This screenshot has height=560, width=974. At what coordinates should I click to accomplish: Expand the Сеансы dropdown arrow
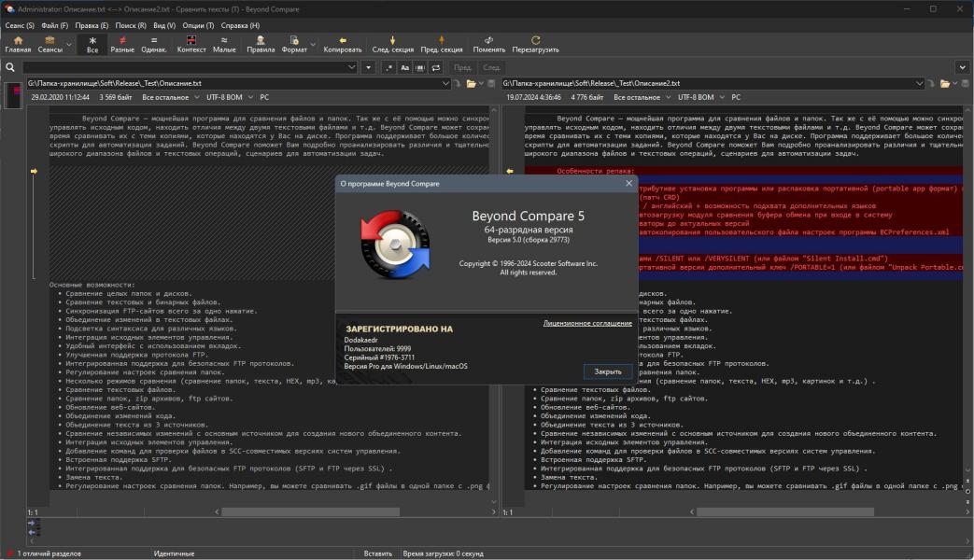coord(69,45)
